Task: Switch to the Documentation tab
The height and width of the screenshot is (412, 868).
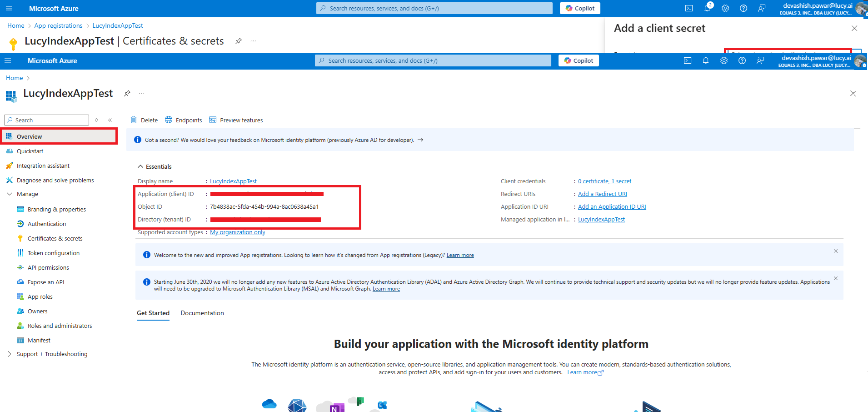Action: click(202, 313)
